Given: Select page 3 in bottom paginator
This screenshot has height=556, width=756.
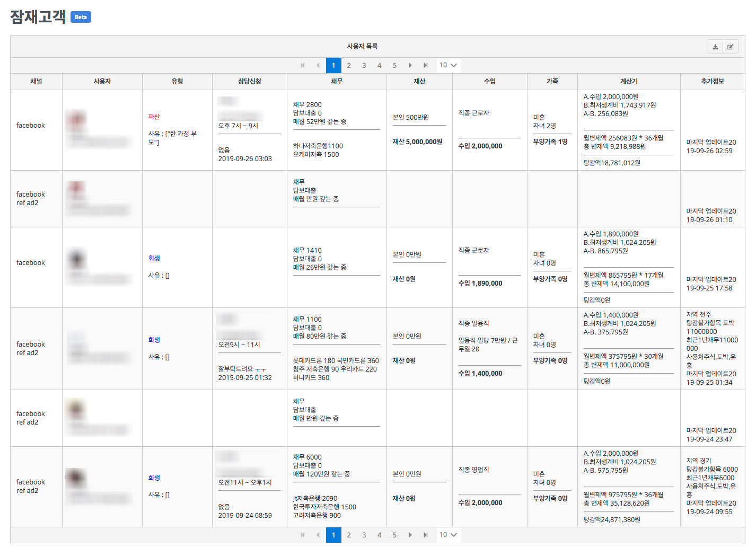Looking at the screenshot, I should click(x=364, y=535).
